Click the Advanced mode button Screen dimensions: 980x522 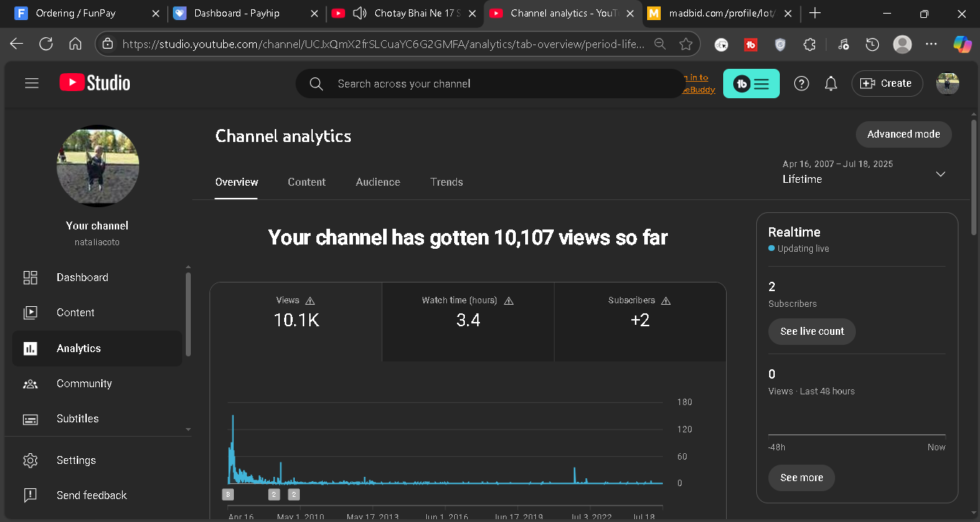tap(903, 134)
